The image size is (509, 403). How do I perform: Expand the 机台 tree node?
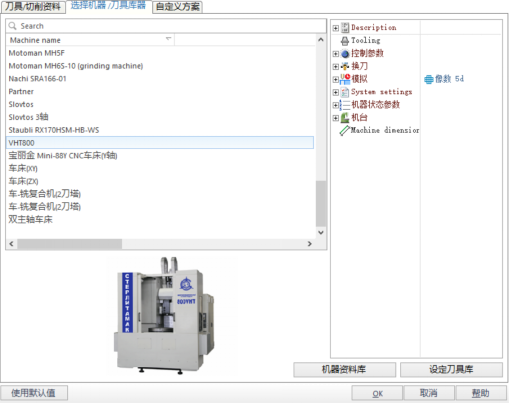(x=336, y=118)
